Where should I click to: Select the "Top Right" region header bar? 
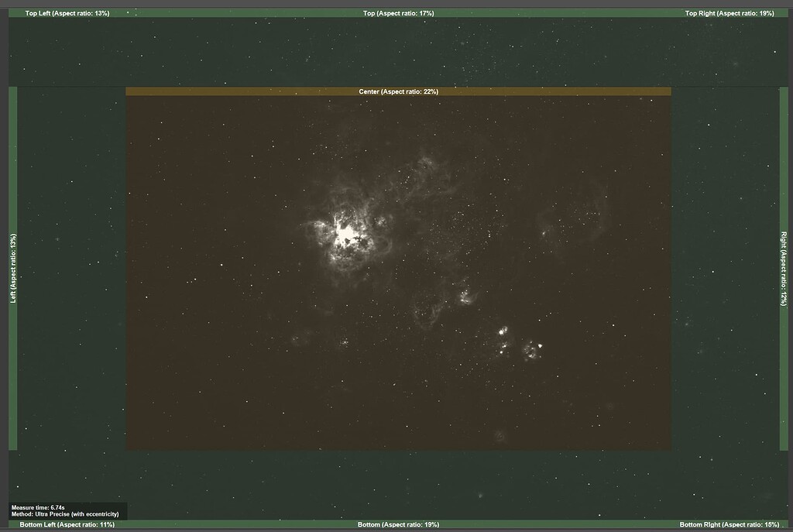(730, 12)
